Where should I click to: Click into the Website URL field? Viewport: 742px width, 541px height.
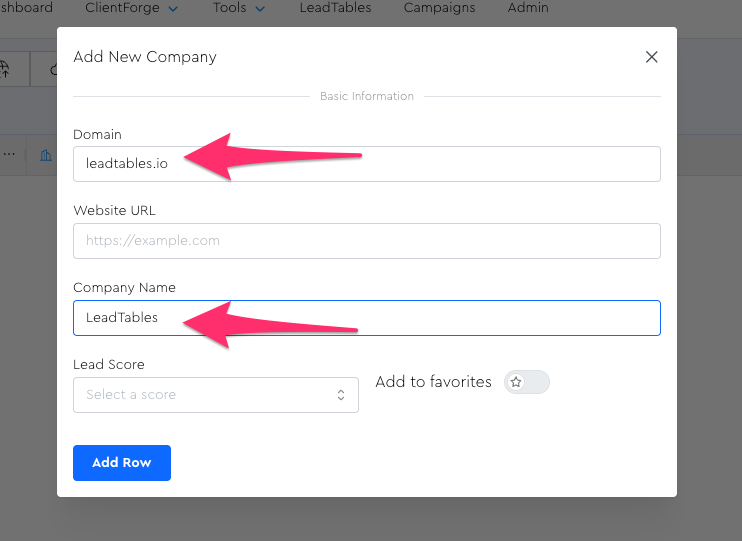pos(366,241)
